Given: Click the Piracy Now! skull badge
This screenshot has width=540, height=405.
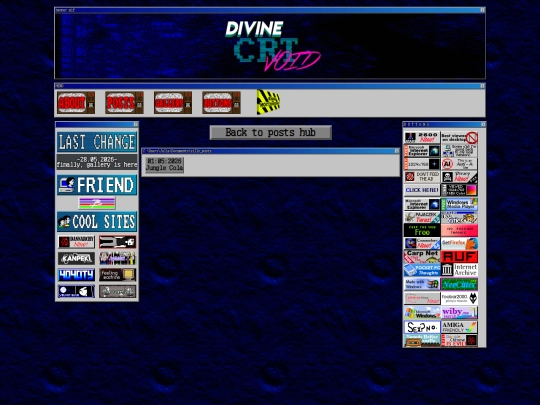Looking at the screenshot, I should point(459,177).
